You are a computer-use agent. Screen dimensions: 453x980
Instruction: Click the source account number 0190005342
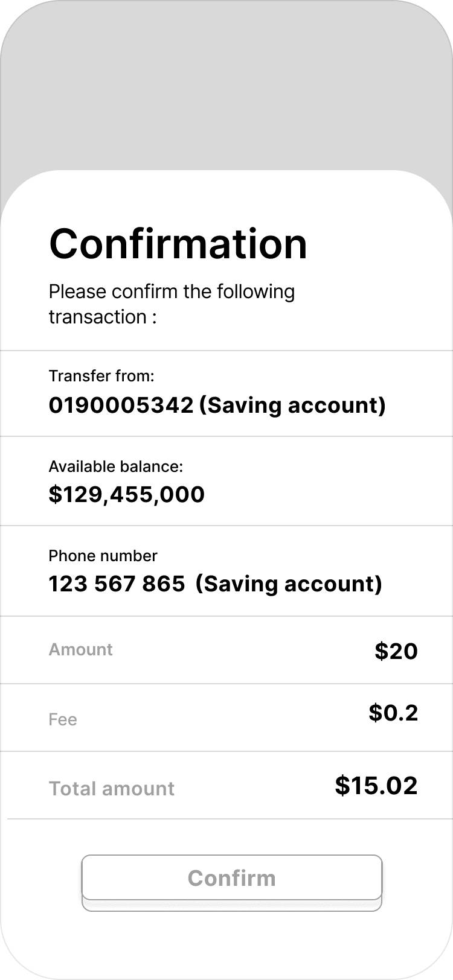pos(121,405)
